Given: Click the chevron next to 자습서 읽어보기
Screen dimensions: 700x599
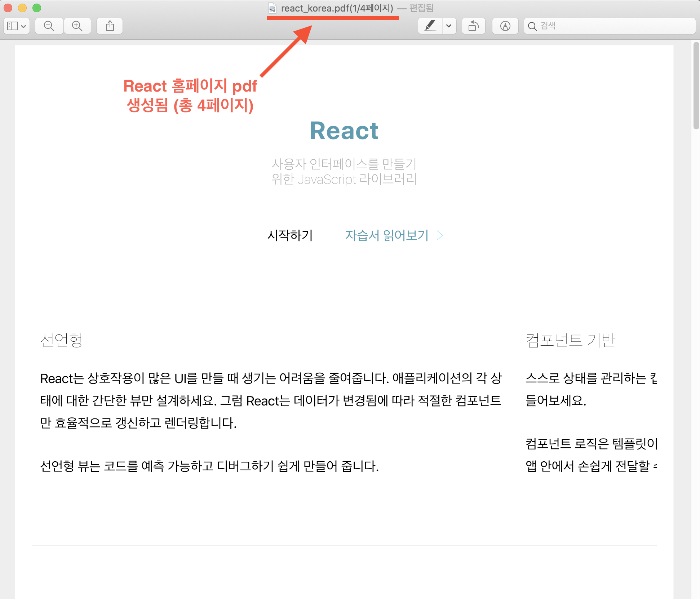Looking at the screenshot, I should coord(440,235).
